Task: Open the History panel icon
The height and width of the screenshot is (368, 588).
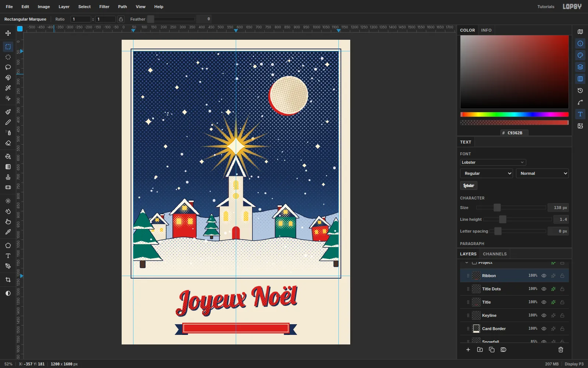Action: click(580, 91)
